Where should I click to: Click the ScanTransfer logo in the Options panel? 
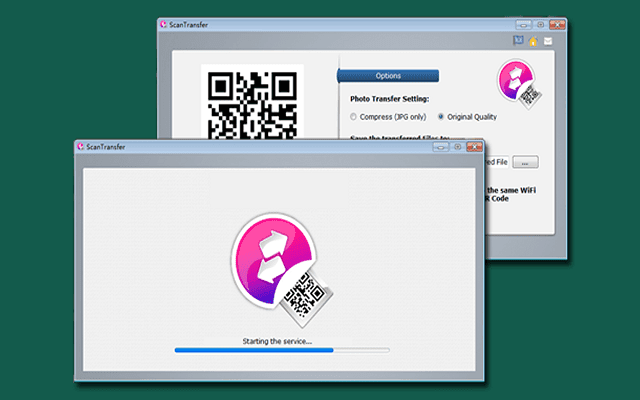519,84
